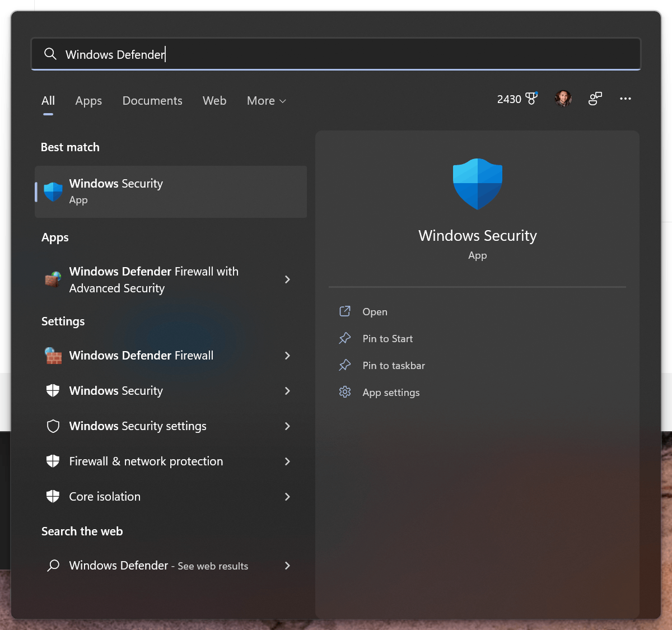The image size is (672, 630).
Task: Open Windows Defender Firewall with Advanced Security result
Action: (x=171, y=279)
